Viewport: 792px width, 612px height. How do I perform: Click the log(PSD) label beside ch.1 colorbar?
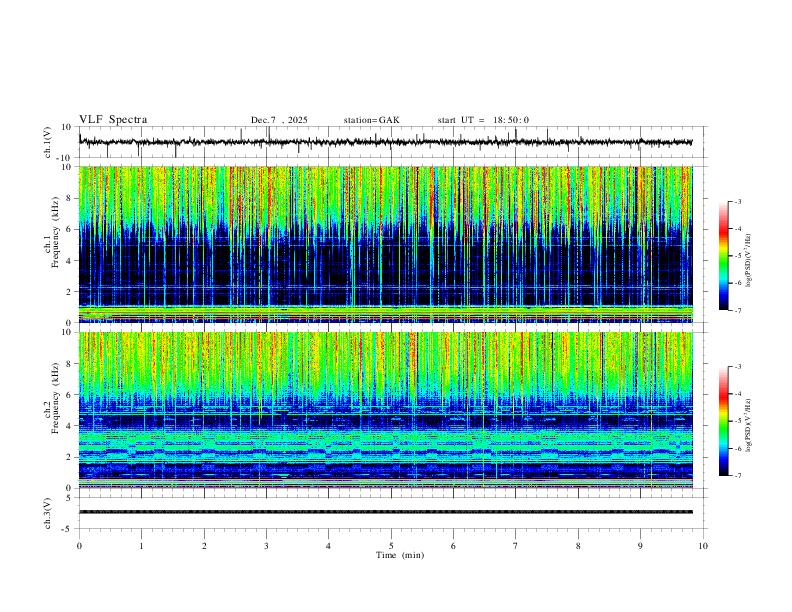click(749, 260)
